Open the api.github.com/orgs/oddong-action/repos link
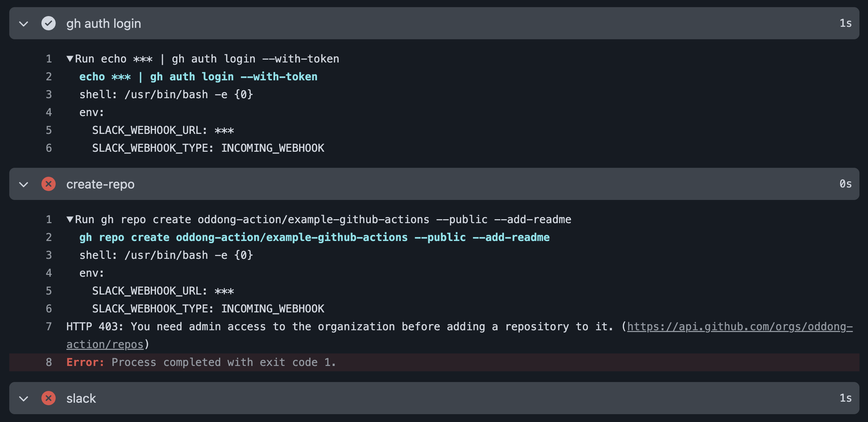The height and width of the screenshot is (422, 868). [740, 327]
